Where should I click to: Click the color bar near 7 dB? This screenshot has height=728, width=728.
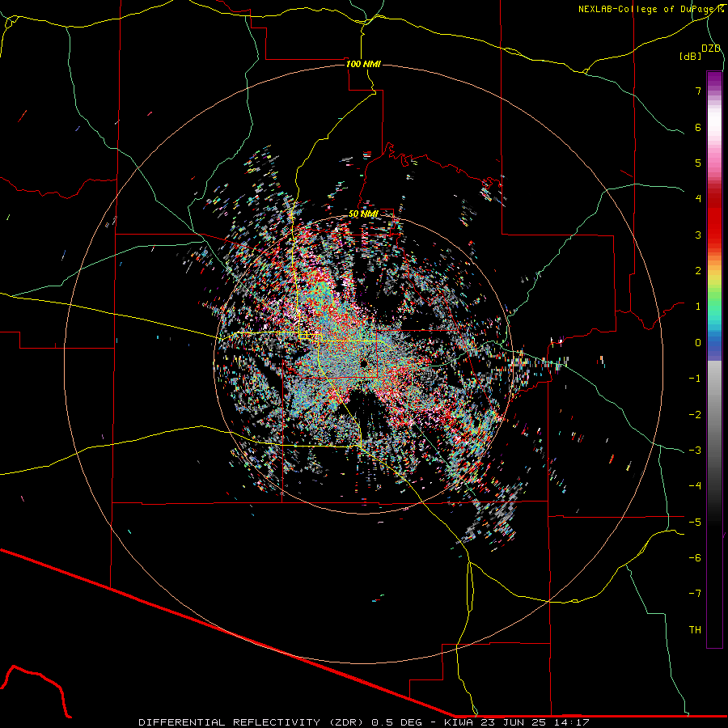click(x=714, y=91)
